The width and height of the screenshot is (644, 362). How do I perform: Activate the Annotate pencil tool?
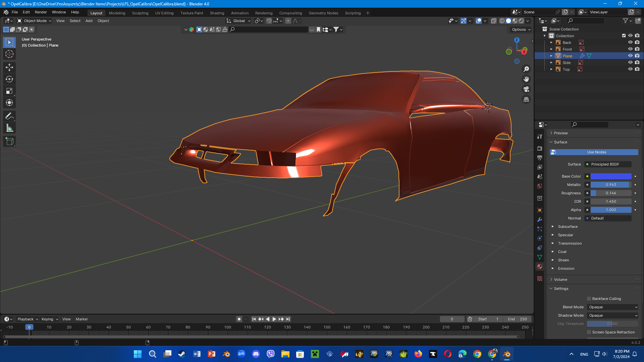pyautogui.click(x=9, y=116)
